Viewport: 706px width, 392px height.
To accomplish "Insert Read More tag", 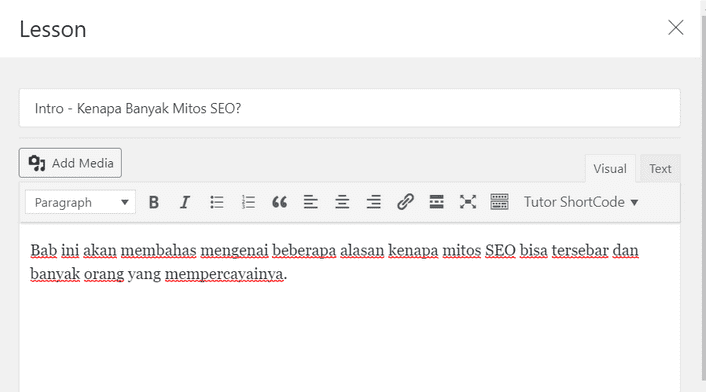I will point(436,202).
